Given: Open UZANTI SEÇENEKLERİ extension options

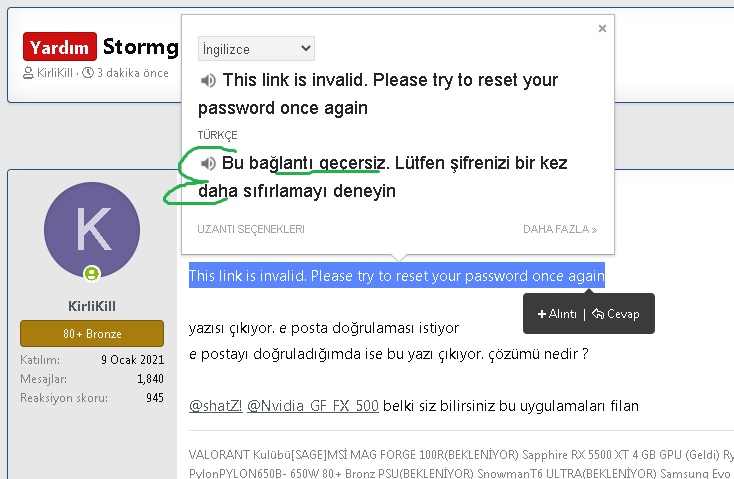Looking at the screenshot, I should [x=251, y=229].
